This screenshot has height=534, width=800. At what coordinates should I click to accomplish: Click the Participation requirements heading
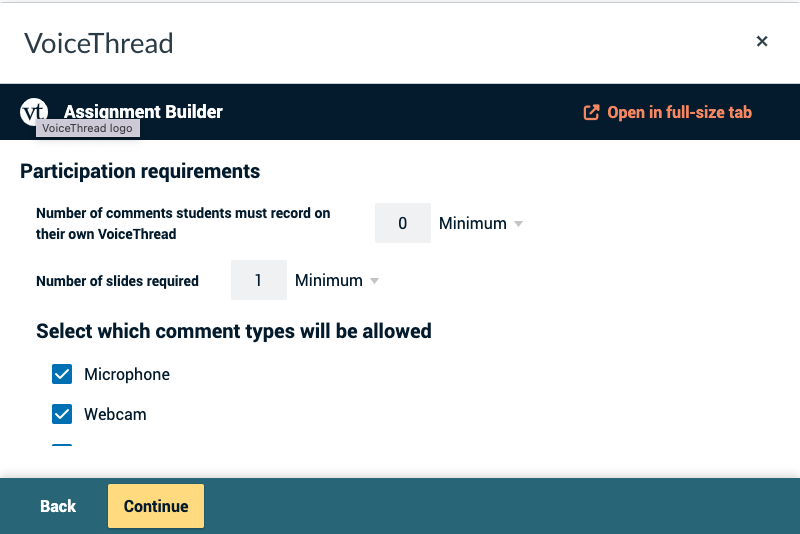click(x=140, y=171)
